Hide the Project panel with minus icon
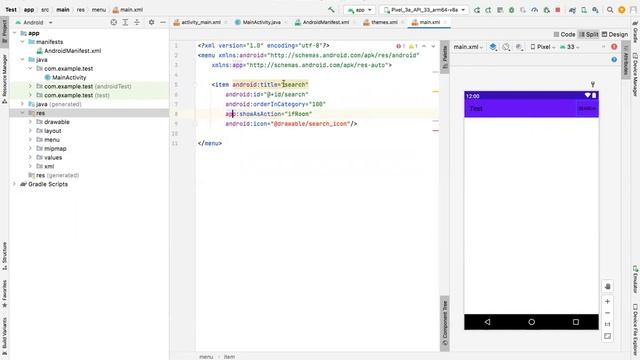This screenshot has height=360, width=640. pyautogui.click(x=163, y=22)
